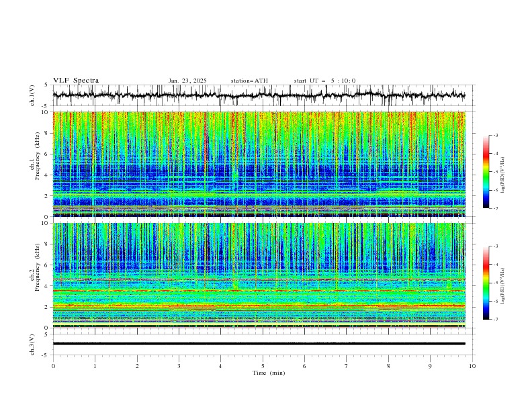This screenshot has height=411, width=532.
Task: Click the "5" tick on ch.3(V) axis
Action: coord(46,334)
